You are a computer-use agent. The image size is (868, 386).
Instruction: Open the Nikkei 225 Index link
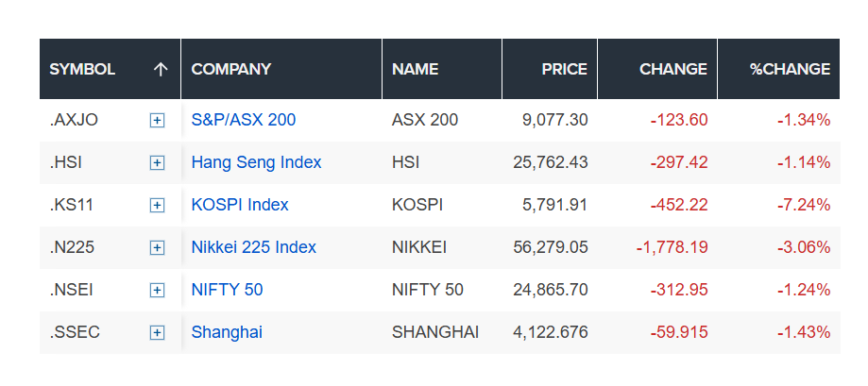click(x=254, y=247)
